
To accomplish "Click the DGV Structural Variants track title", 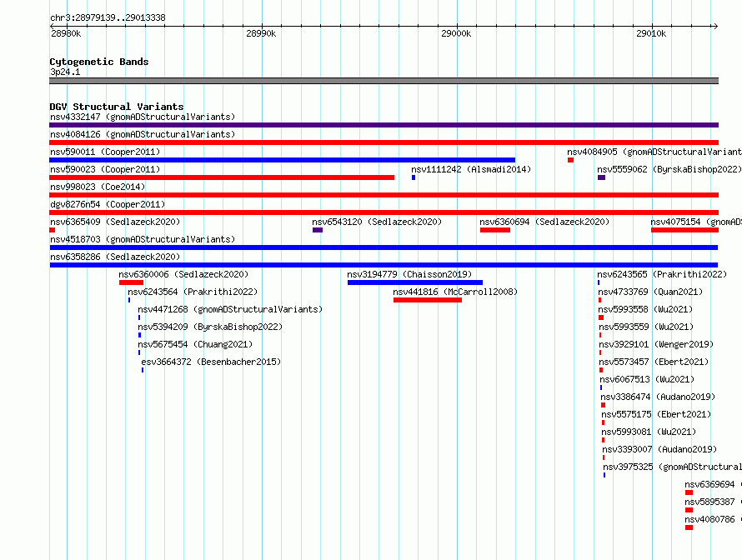I will pyautogui.click(x=117, y=107).
